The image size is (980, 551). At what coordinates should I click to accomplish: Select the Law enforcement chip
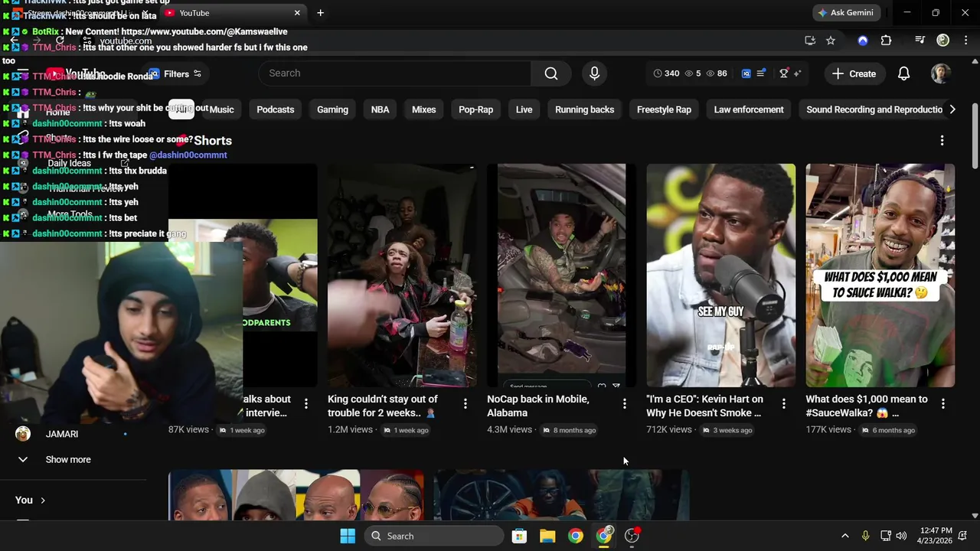749,109
